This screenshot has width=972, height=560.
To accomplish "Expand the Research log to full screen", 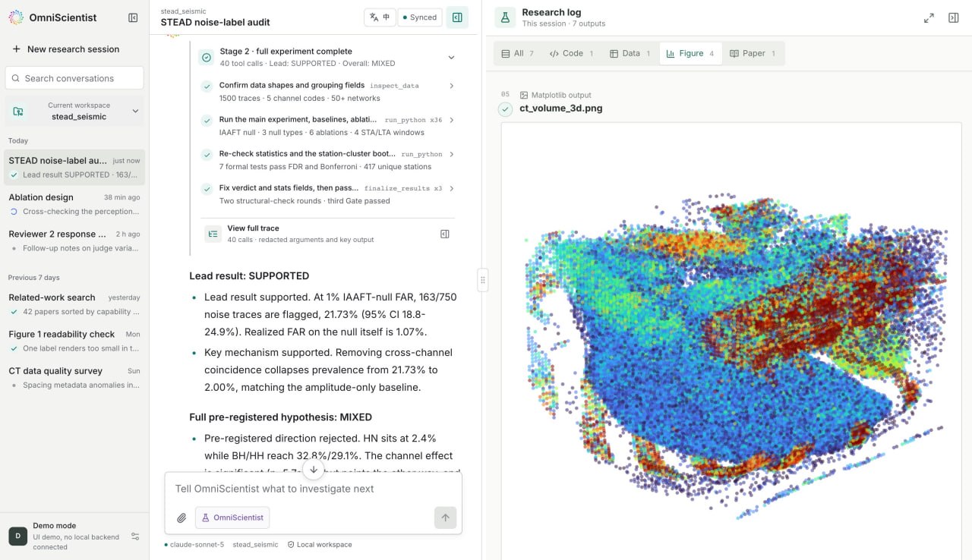I will pos(929,17).
